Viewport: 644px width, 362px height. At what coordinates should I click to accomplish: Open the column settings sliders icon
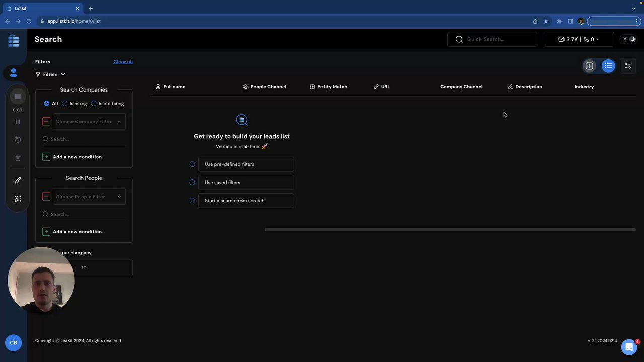pos(628,66)
